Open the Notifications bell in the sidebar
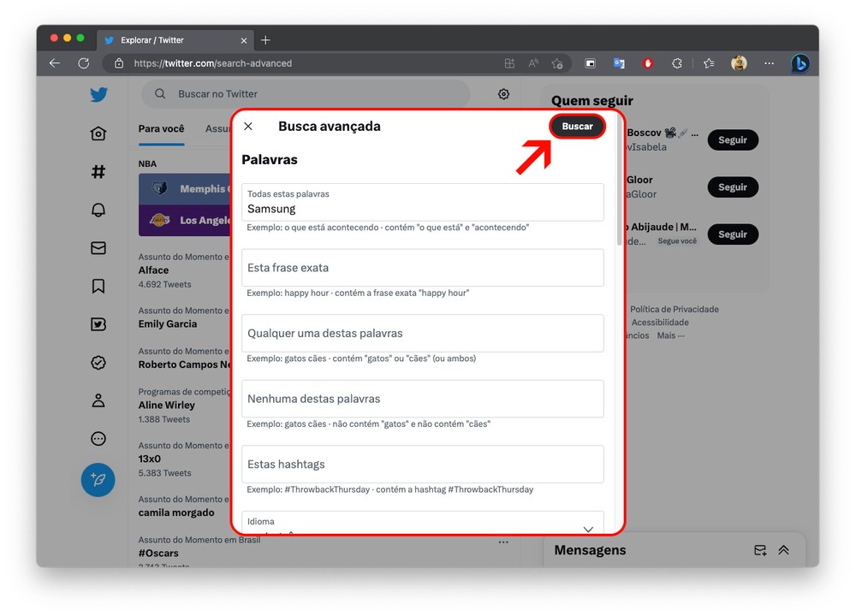The image size is (856, 616). coord(98,210)
